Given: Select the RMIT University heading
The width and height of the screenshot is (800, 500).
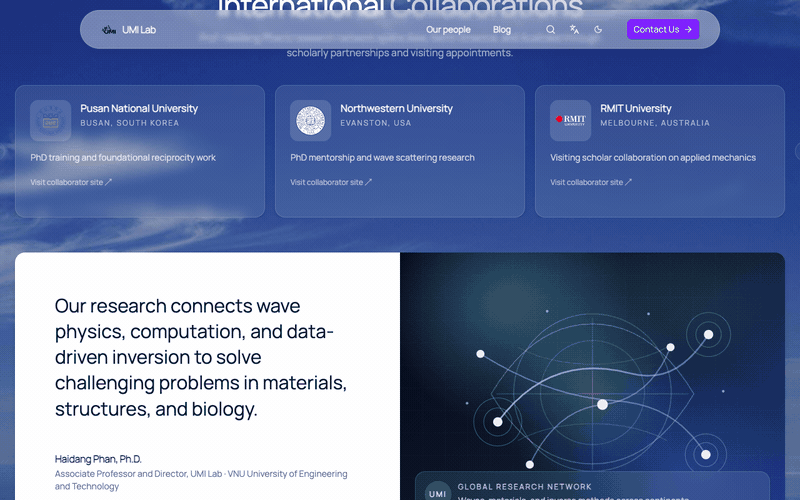Looking at the screenshot, I should [636, 108].
